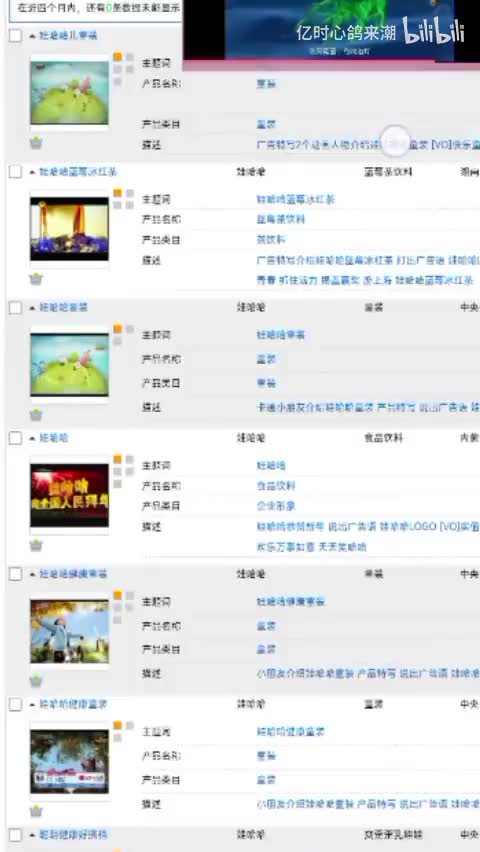The image size is (480, 852).
Task: Click the 亿时心鸽来潮 video caption
Action: [x=346, y=33]
